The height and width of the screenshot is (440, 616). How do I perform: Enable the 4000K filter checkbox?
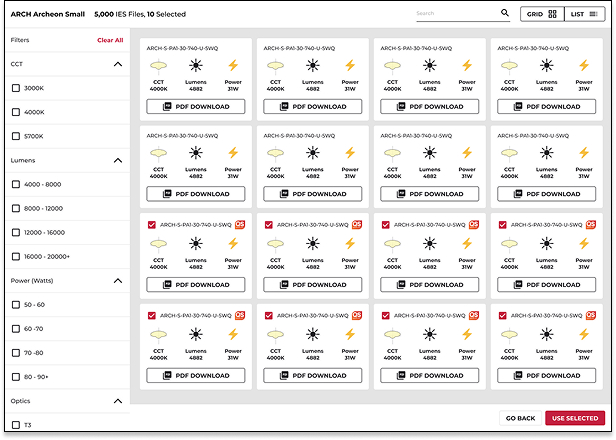pyautogui.click(x=16, y=112)
